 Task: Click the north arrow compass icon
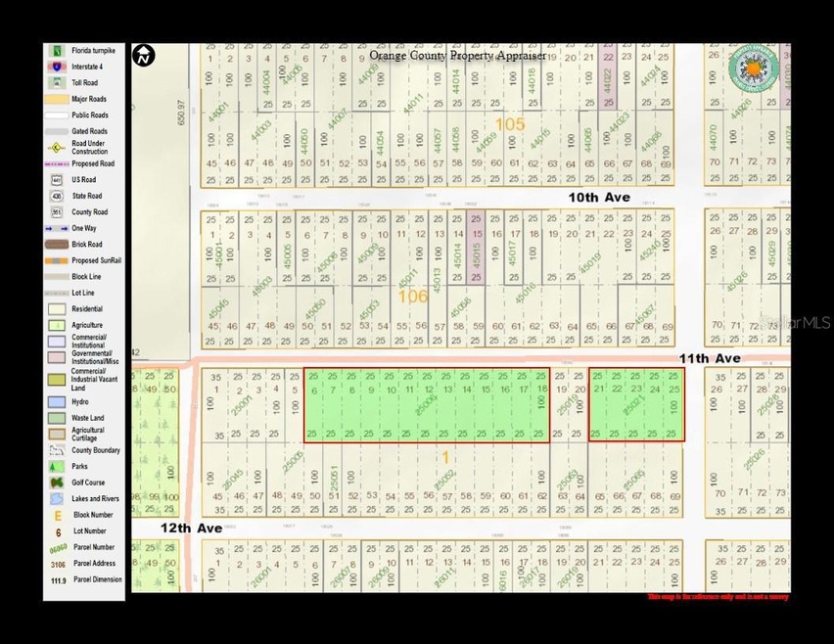pyautogui.click(x=144, y=55)
